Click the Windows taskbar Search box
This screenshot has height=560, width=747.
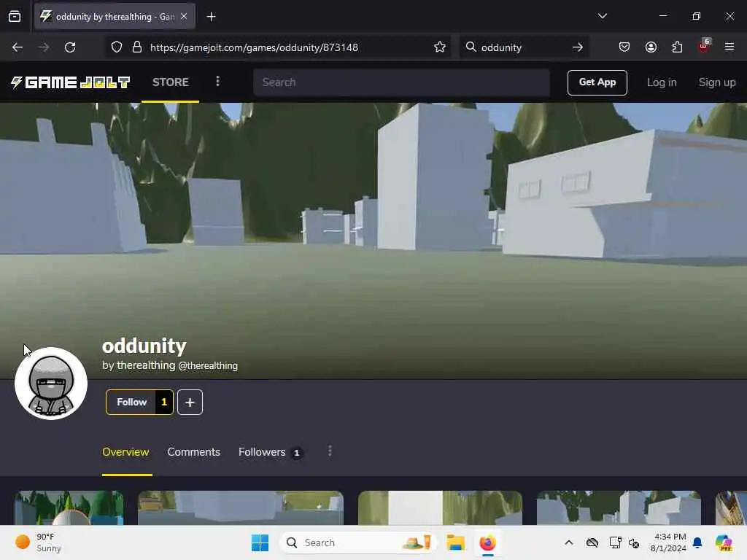click(x=357, y=542)
